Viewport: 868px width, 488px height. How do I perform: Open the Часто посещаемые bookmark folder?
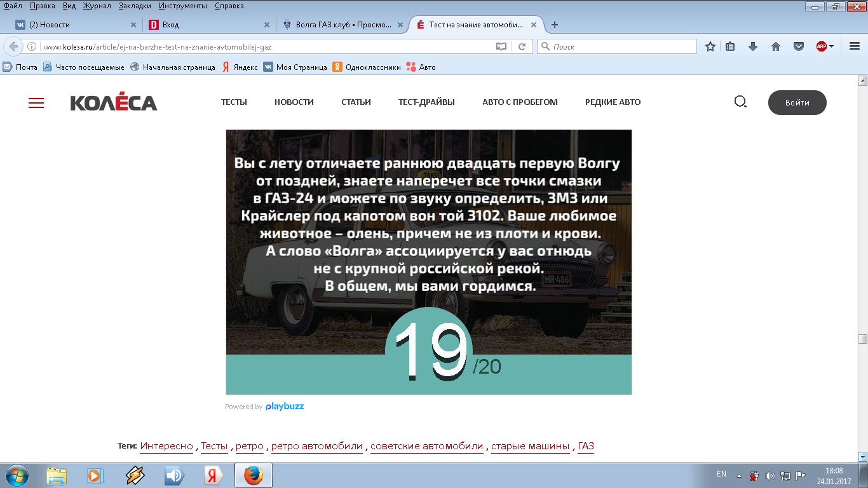pyautogui.click(x=83, y=67)
